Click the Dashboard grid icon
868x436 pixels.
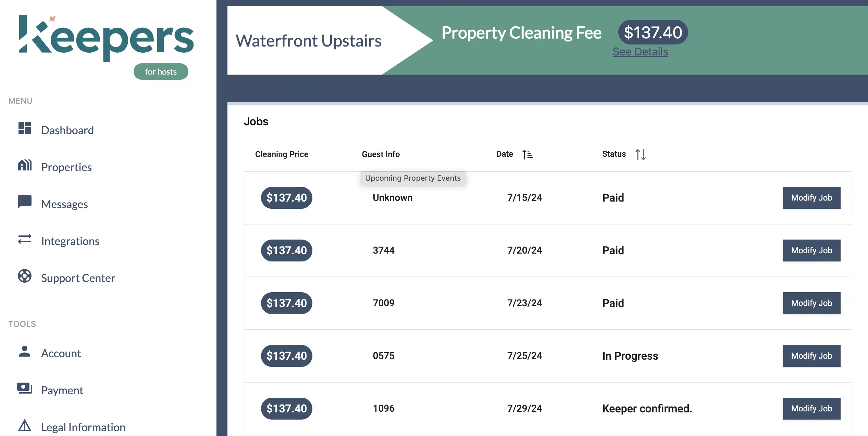coord(25,128)
